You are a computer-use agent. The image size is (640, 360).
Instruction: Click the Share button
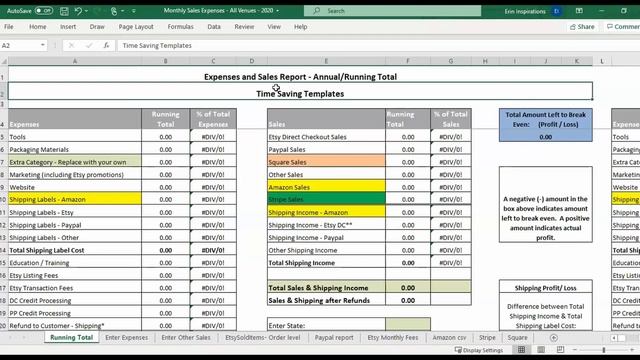coord(582,27)
